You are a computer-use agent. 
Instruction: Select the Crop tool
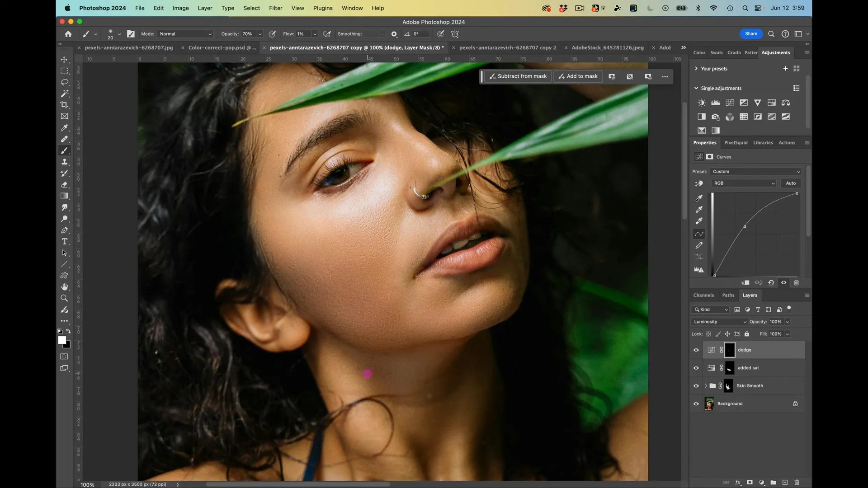[x=65, y=105]
